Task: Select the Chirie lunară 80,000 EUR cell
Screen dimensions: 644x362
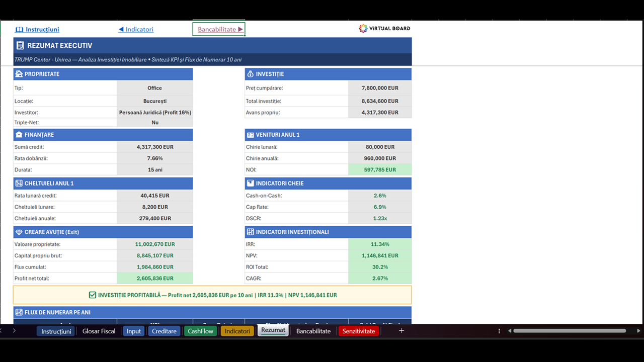Action: (380, 147)
